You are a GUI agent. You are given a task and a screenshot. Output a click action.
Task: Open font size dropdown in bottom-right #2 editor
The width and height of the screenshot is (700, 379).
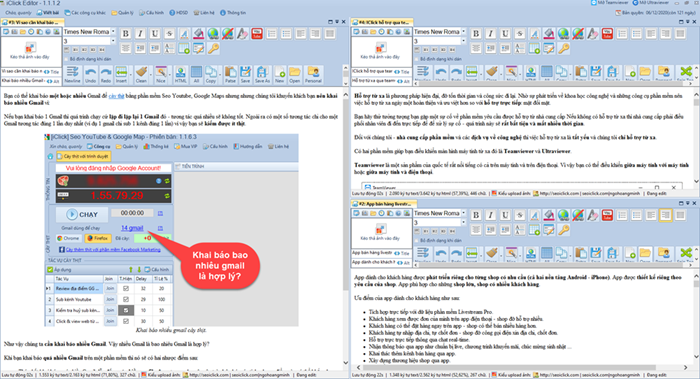[463, 222]
